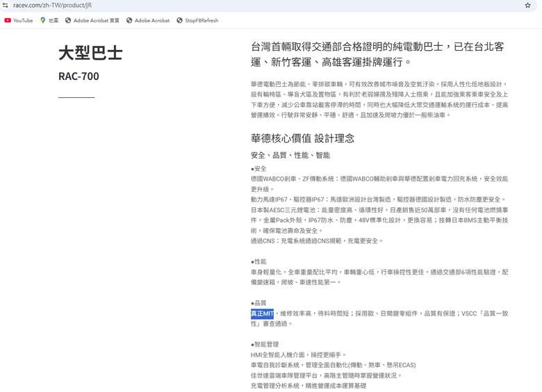Open the second Adobe Acrobat bookmark
542x392 pixels.
pyautogui.click(x=148, y=21)
